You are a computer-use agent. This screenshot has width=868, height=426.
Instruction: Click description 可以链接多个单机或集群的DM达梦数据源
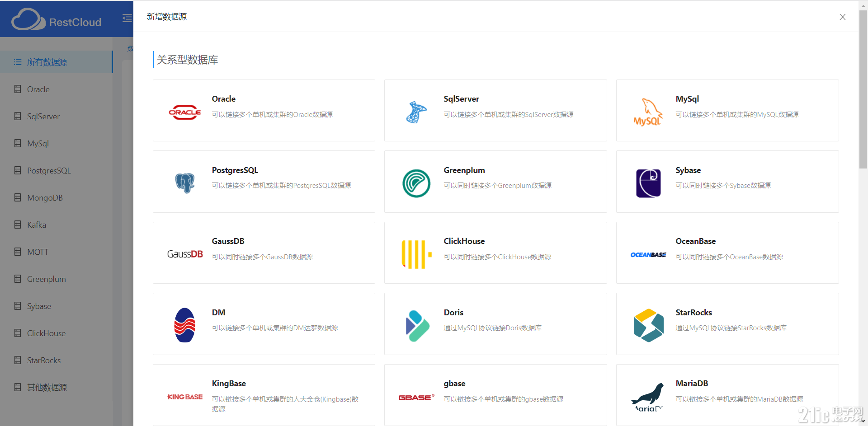[x=275, y=328]
